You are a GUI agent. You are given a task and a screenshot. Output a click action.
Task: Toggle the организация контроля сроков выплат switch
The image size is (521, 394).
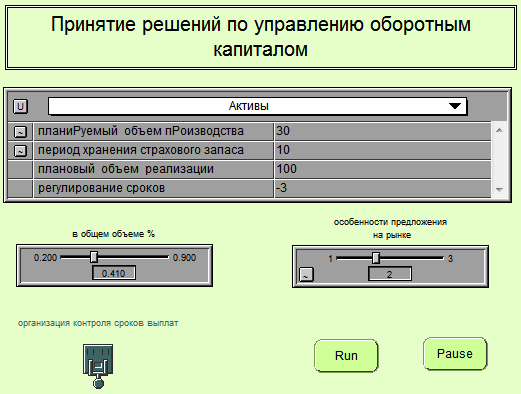pyautogui.click(x=98, y=366)
